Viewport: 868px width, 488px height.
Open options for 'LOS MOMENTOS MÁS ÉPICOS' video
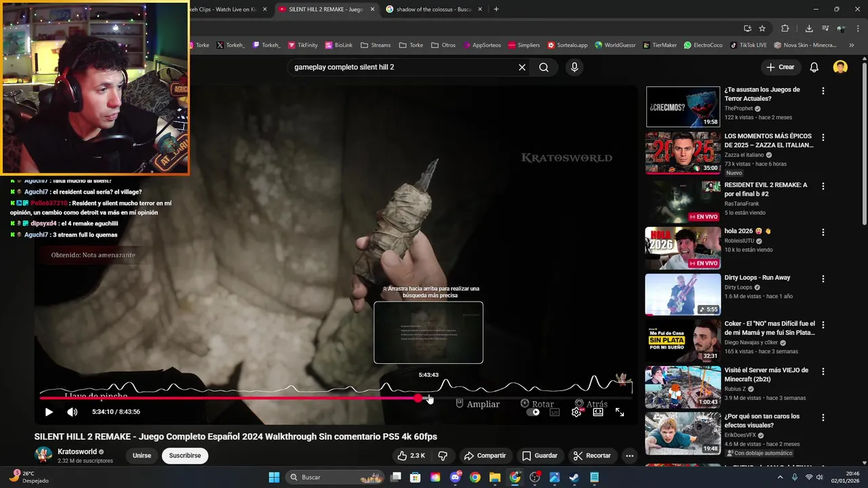(x=823, y=137)
